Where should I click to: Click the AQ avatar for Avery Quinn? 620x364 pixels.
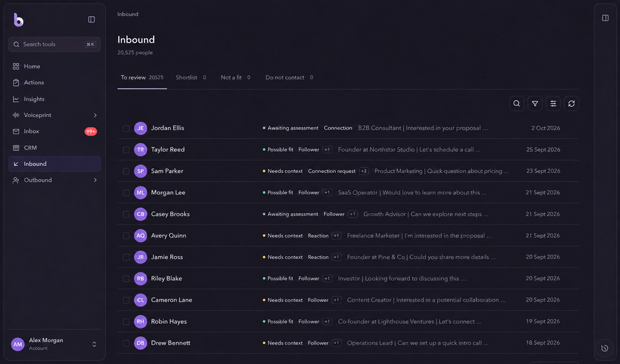pos(140,236)
